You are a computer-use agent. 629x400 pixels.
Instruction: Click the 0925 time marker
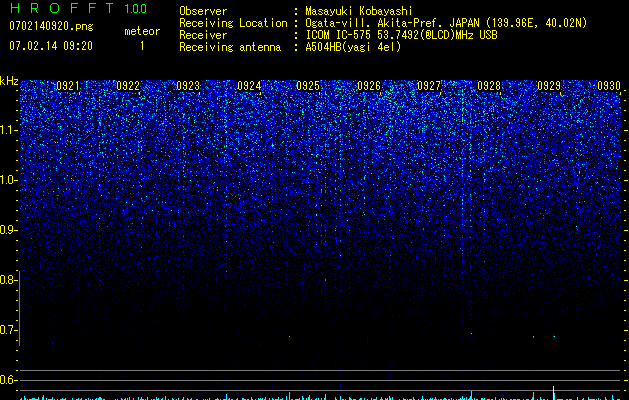[x=308, y=86]
